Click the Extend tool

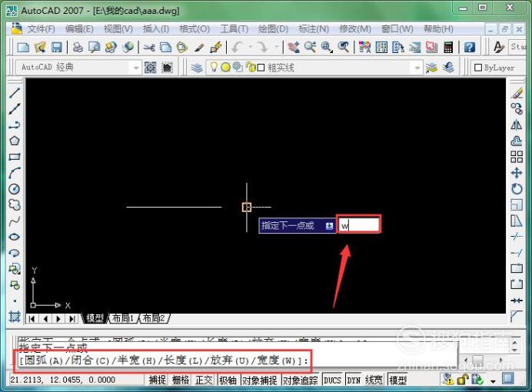point(517,253)
